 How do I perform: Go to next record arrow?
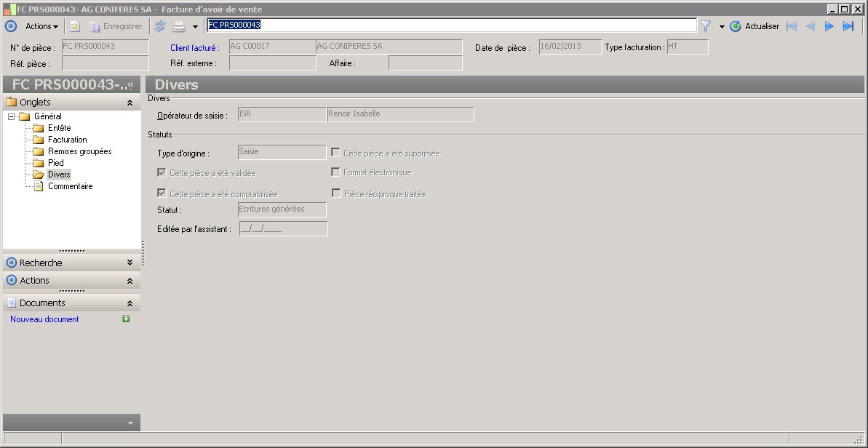829,26
